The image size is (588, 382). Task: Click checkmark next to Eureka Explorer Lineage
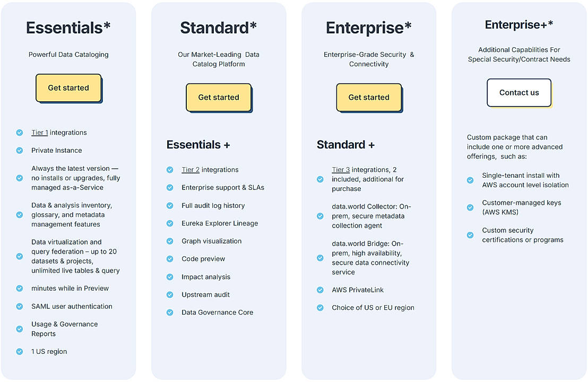coord(170,223)
